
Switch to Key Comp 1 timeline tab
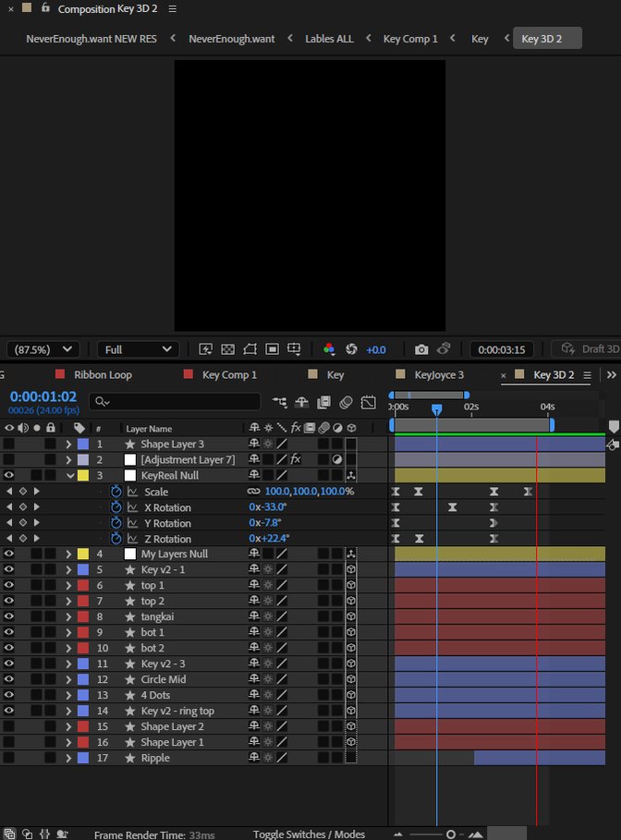(x=229, y=375)
